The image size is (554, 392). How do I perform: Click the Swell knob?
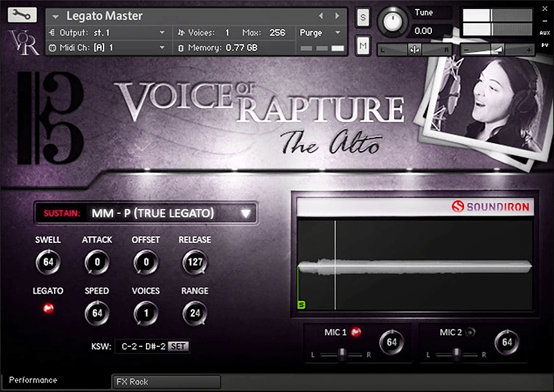coord(48,262)
